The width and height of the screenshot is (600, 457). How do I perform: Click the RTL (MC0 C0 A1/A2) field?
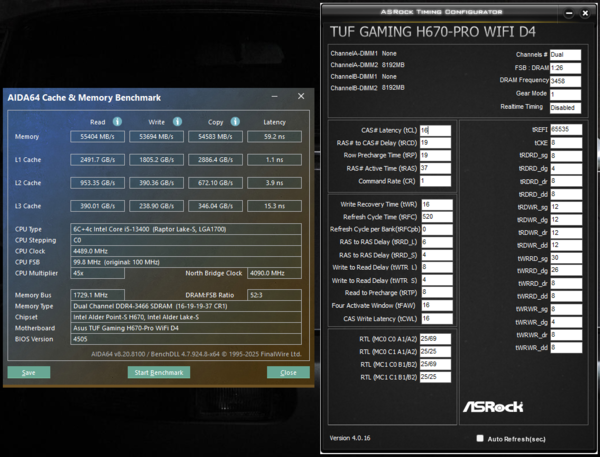(x=435, y=339)
